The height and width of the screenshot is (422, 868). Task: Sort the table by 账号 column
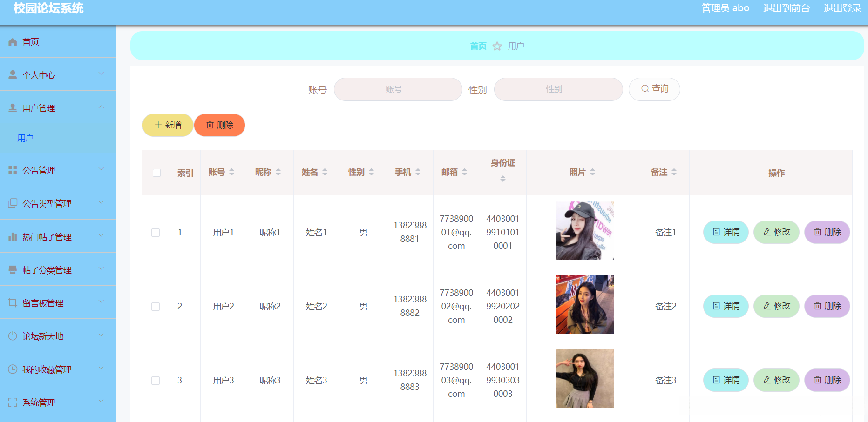231,172
